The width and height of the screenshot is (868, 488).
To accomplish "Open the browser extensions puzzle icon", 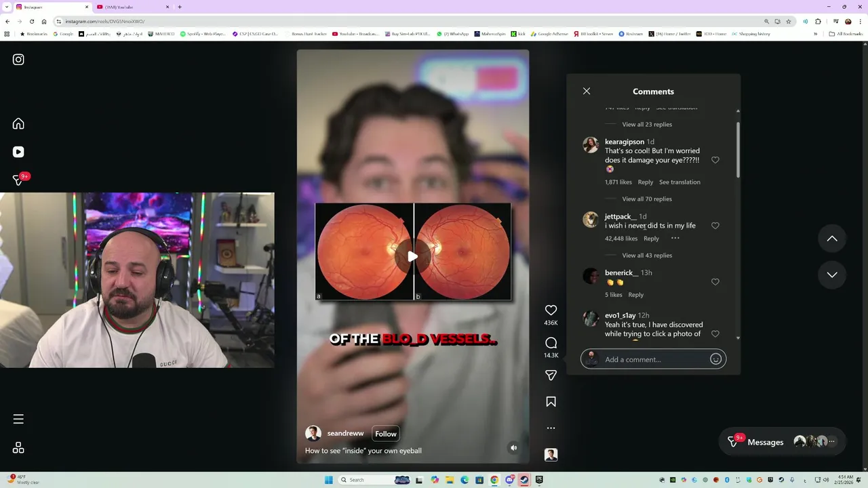I will pos(818,21).
